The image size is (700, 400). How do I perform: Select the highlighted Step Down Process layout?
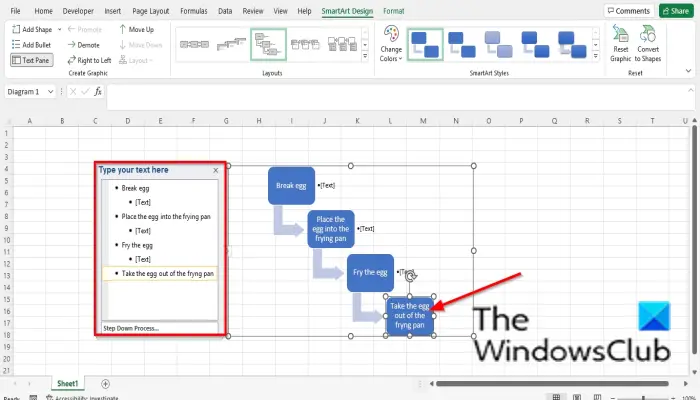pos(268,44)
